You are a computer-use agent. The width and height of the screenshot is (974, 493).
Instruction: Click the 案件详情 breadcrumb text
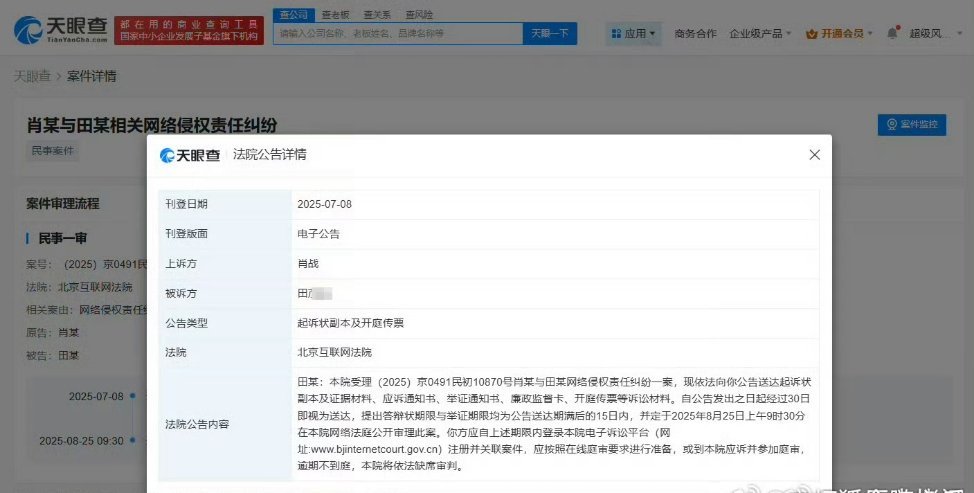[x=91, y=76]
